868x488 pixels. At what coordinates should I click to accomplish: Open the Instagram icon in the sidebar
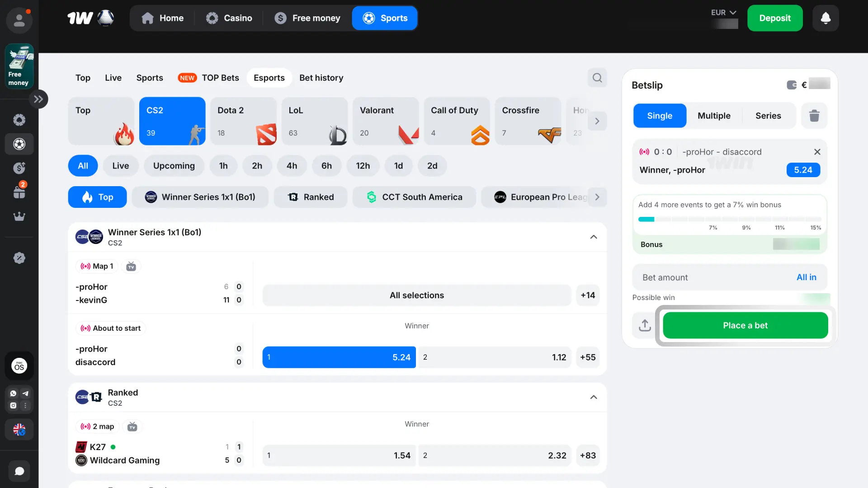click(13, 405)
